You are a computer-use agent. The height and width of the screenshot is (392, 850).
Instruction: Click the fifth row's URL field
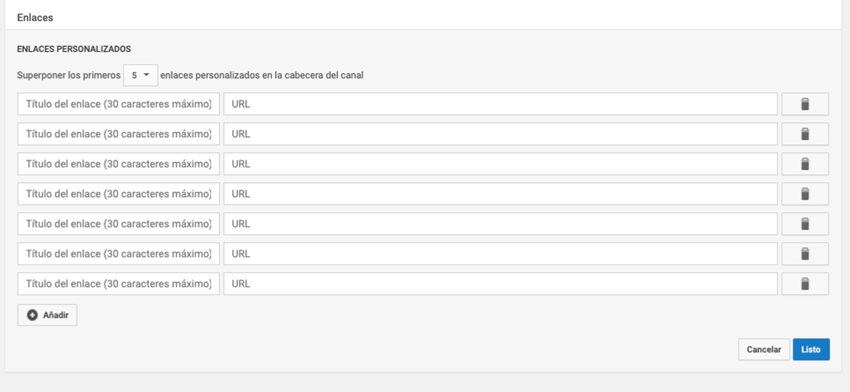[x=501, y=224]
